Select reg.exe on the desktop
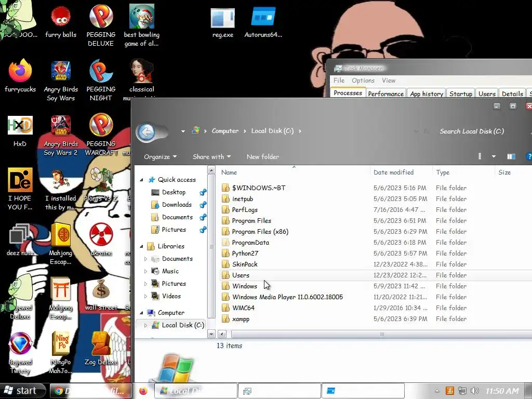The image size is (532, 399). (x=222, y=22)
